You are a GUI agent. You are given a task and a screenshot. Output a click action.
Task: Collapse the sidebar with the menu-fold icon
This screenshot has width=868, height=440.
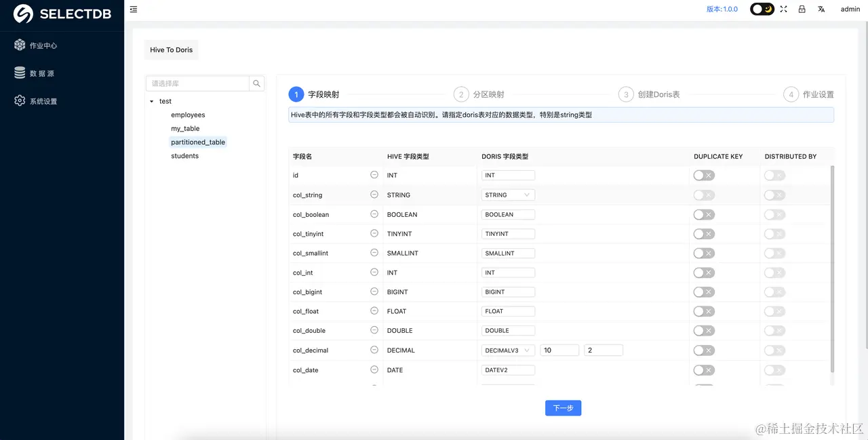[x=134, y=9]
